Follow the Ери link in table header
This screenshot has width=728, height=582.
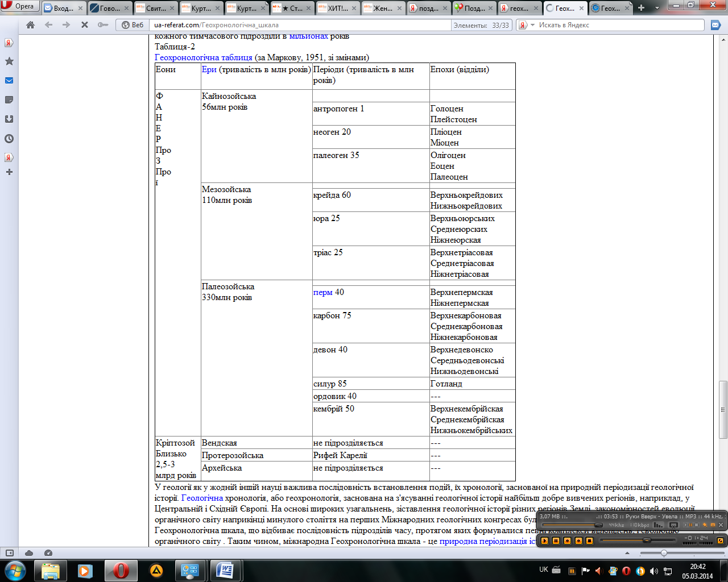click(209, 69)
